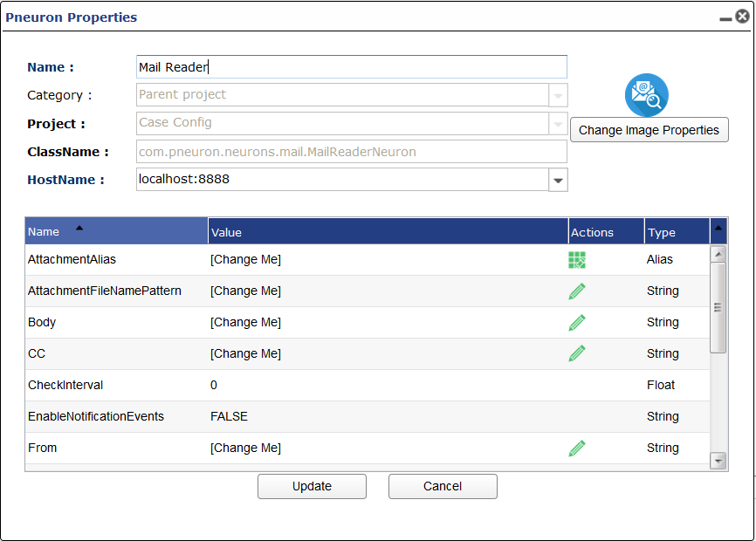The height and width of the screenshot is (541, 756).
Task: Click the String type in Body row
Action: tap(663, 322)
